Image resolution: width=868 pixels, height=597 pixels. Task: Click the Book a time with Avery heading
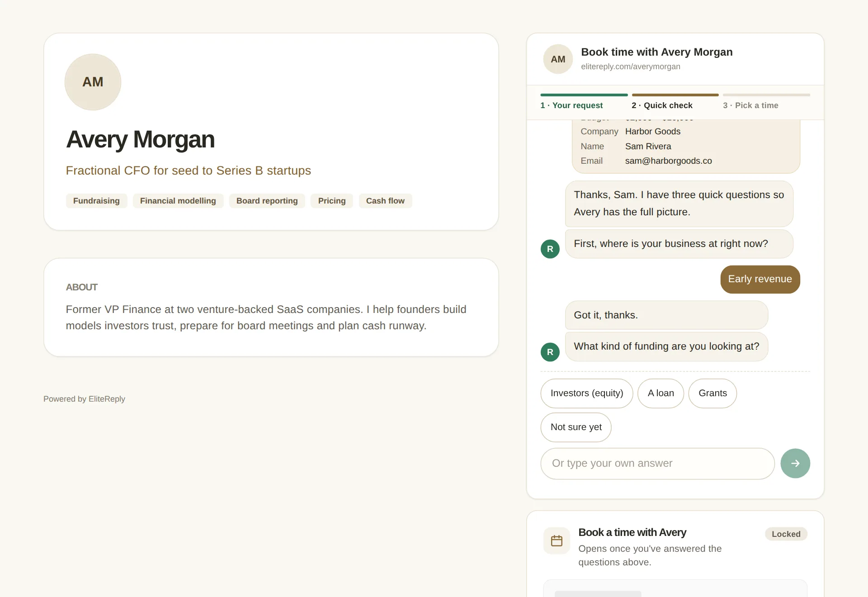tap(632, 532)
